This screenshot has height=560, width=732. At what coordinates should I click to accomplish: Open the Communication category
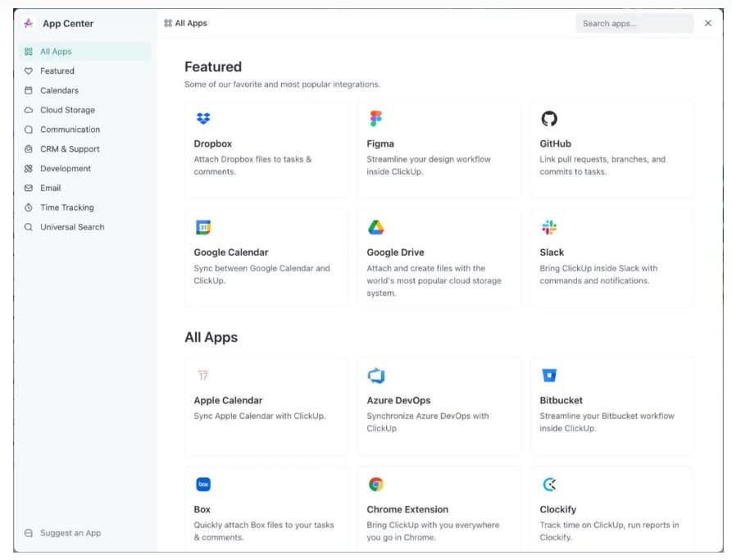[85, 130]
